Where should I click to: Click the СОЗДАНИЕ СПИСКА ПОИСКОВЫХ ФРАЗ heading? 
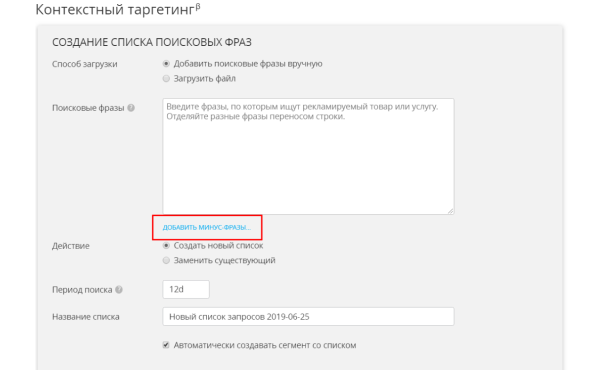pos(152,42)
